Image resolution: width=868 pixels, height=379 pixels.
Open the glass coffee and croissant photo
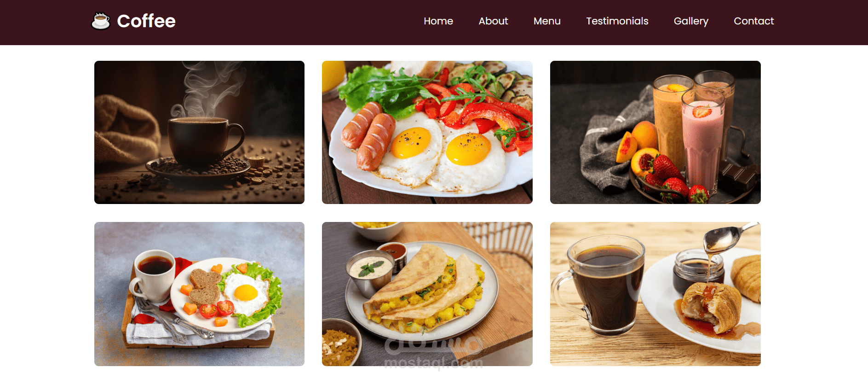coord(655,294)
